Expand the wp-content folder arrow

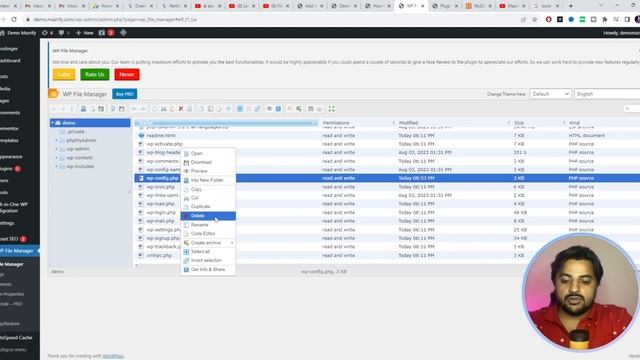click(x=57, y=158)
